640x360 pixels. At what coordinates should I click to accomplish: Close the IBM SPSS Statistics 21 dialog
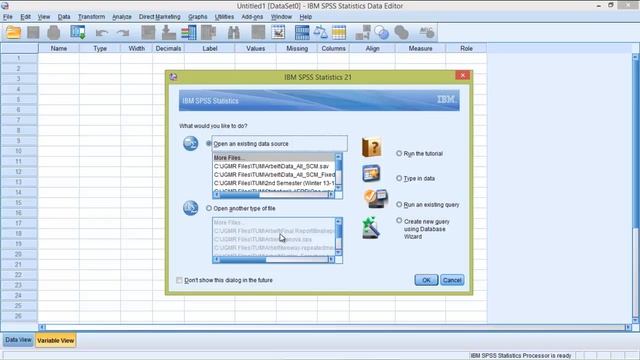tap(462, 76)
